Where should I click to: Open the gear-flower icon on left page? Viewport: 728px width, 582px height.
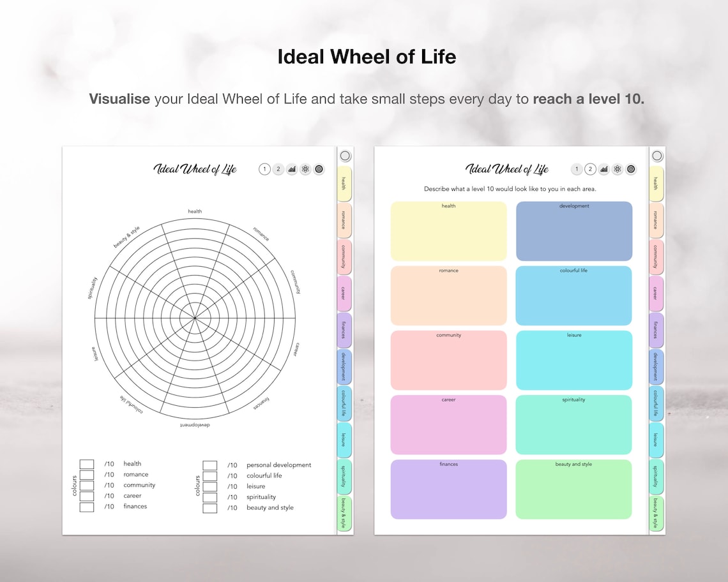pyautogui.click(x=306, y=169)
